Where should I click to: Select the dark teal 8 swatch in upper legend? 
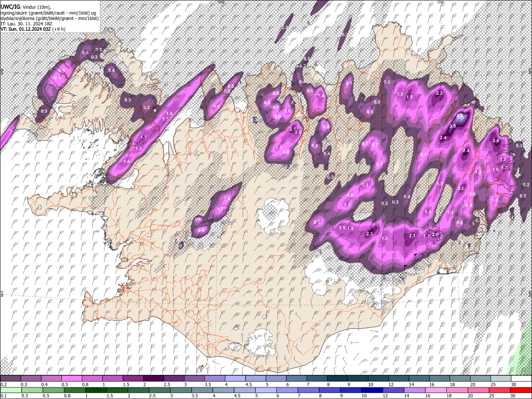click(337, 379)
